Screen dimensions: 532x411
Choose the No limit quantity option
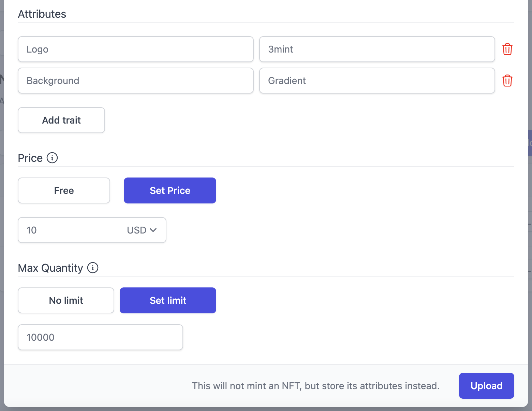pyautogui.click(x=66, y=300)
